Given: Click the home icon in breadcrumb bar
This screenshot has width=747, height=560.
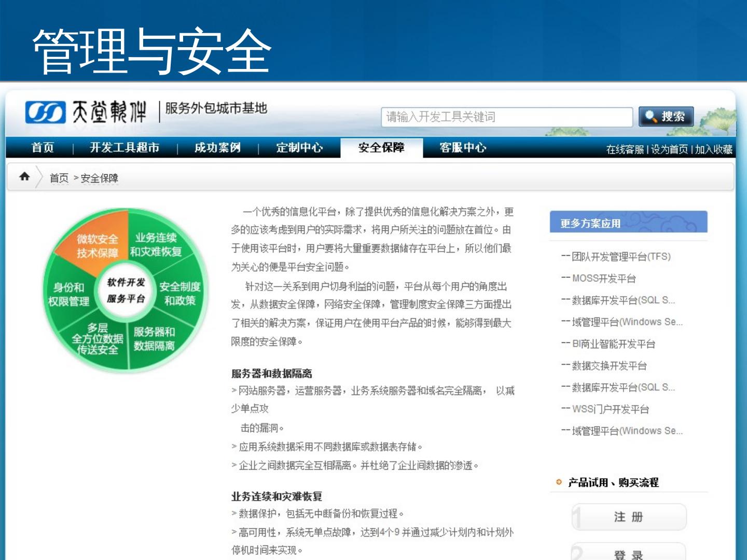Looking at the screenshot, I should tap(24, 177).
